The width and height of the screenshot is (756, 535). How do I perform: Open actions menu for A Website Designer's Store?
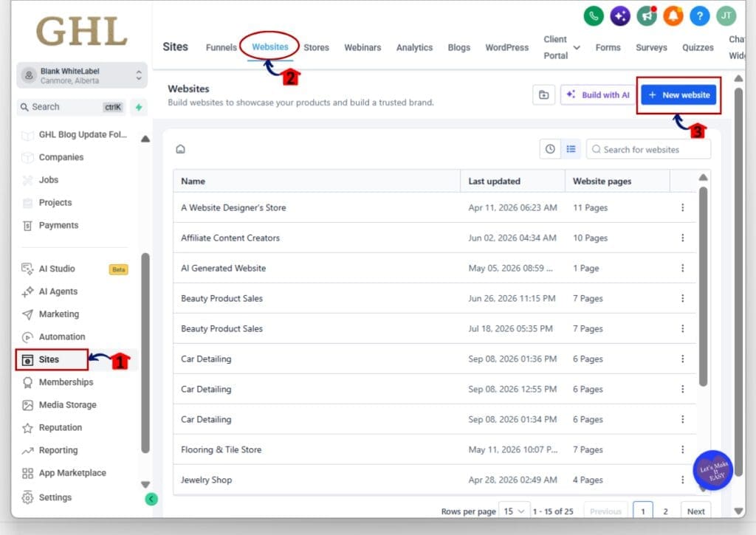click(x=683, y=208)
